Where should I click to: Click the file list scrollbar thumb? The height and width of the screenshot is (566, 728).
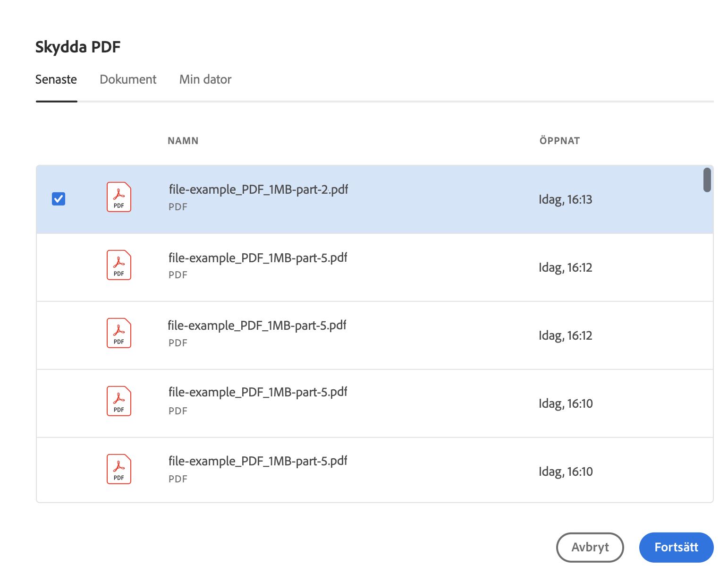(x=707, y=180)
